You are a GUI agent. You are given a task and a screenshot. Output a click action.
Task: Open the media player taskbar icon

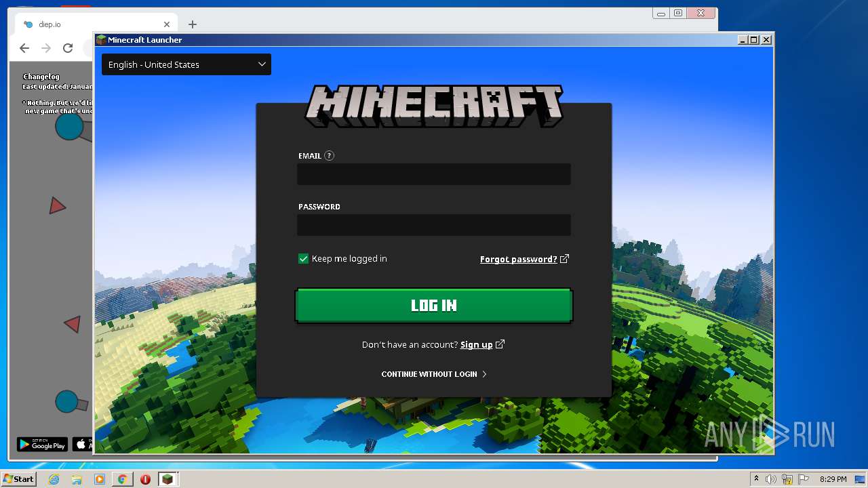point(100,479)
